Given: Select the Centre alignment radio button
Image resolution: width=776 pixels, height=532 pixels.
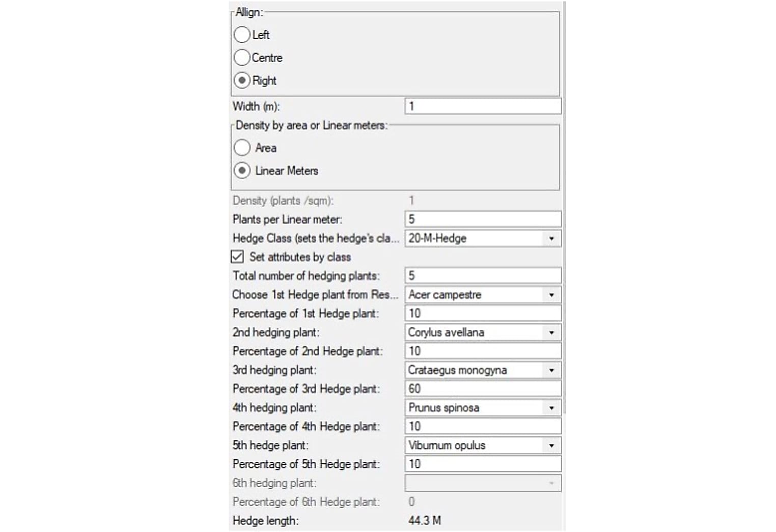Looking at the screenshot, I should pos(242,58).
